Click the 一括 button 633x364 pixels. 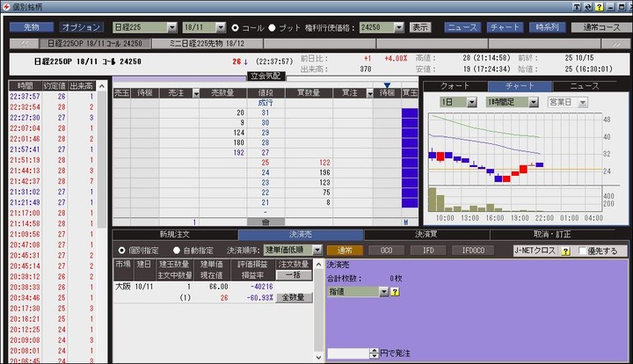click(294, 275)
